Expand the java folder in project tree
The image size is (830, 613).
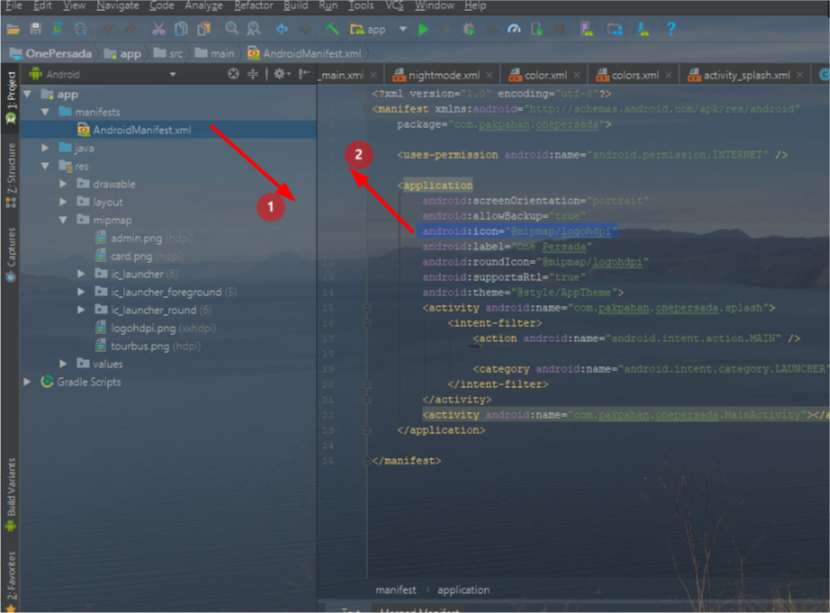click(x=44, y=147)
